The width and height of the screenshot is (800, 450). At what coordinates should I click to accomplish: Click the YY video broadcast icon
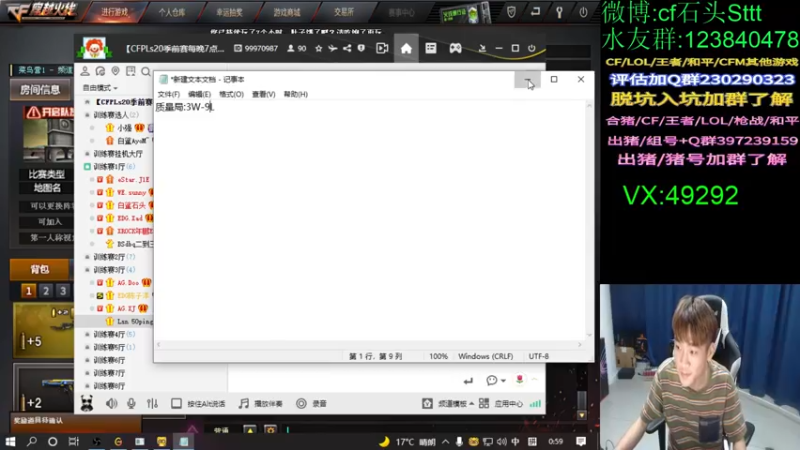click(x=382, y=48)
